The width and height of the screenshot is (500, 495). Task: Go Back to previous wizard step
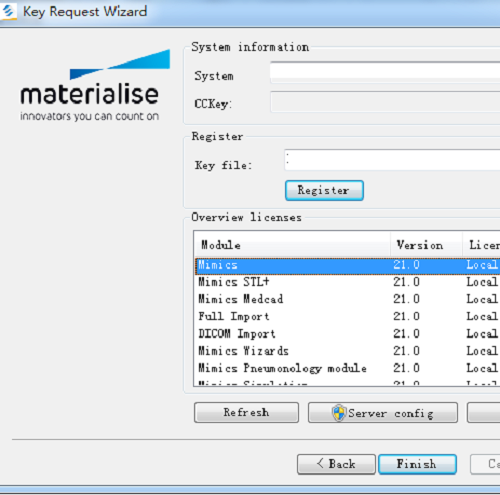coord(336,464)
